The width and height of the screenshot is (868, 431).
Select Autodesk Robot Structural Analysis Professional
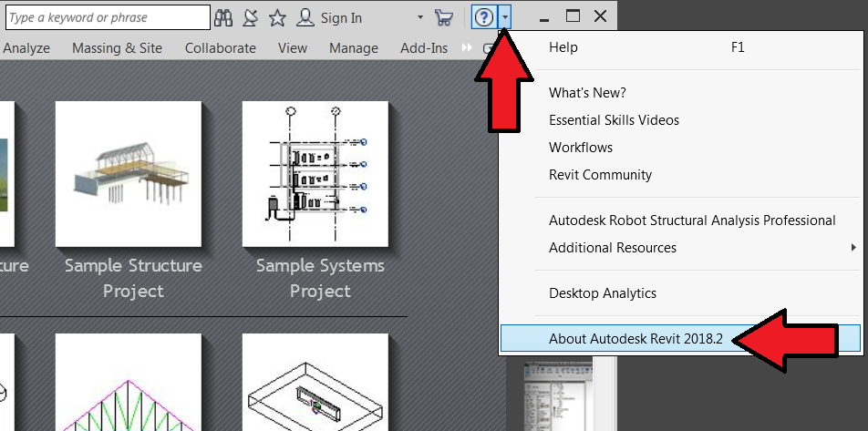(680, 221)
